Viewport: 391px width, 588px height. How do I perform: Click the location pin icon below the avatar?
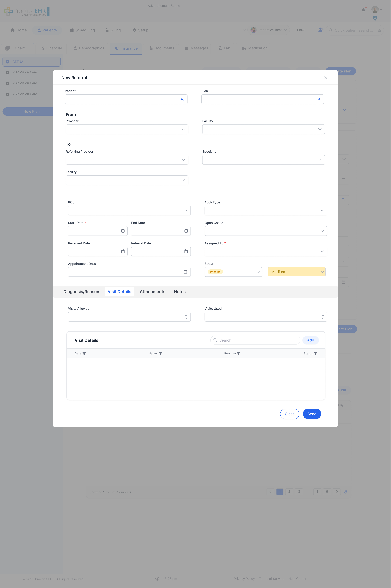(x=375, y=18)
